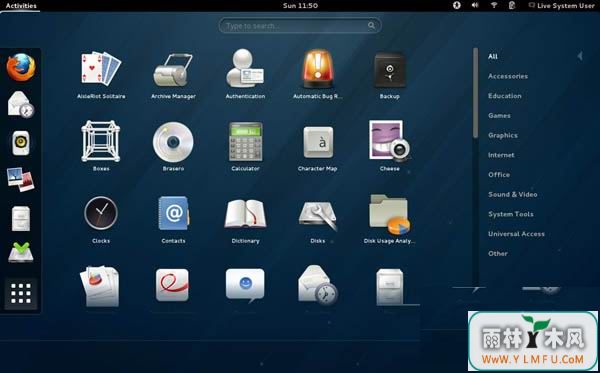600x373 pixels.
Task: Select the Graphics category
Action: 502,135
